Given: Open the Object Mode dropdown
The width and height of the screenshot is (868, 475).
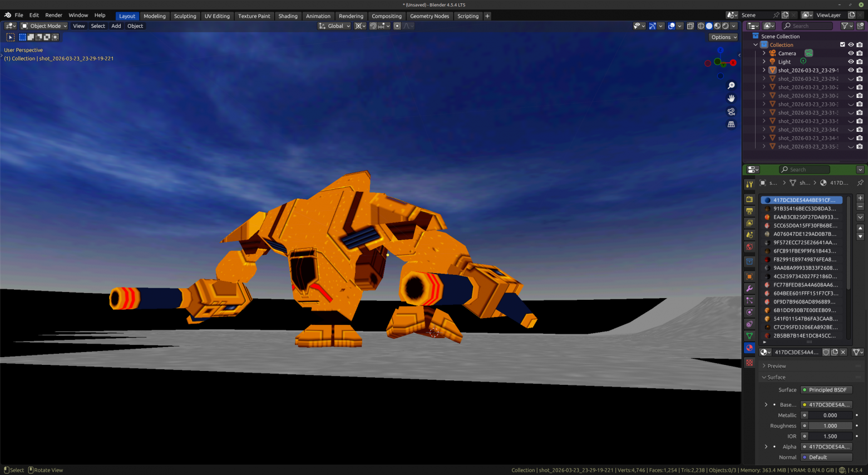Looking at the screenshot, I should 44,26.
